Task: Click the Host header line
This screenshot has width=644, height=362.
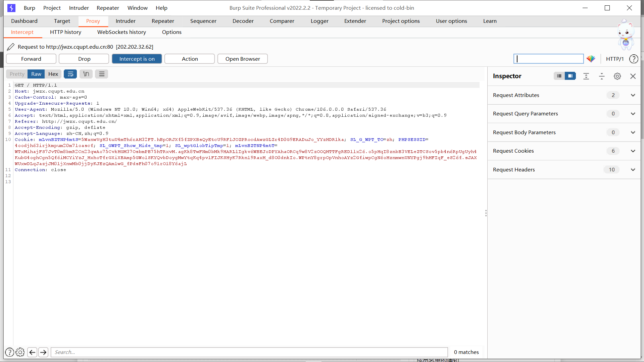Action: pyautogui.click(x=49, y=91)
